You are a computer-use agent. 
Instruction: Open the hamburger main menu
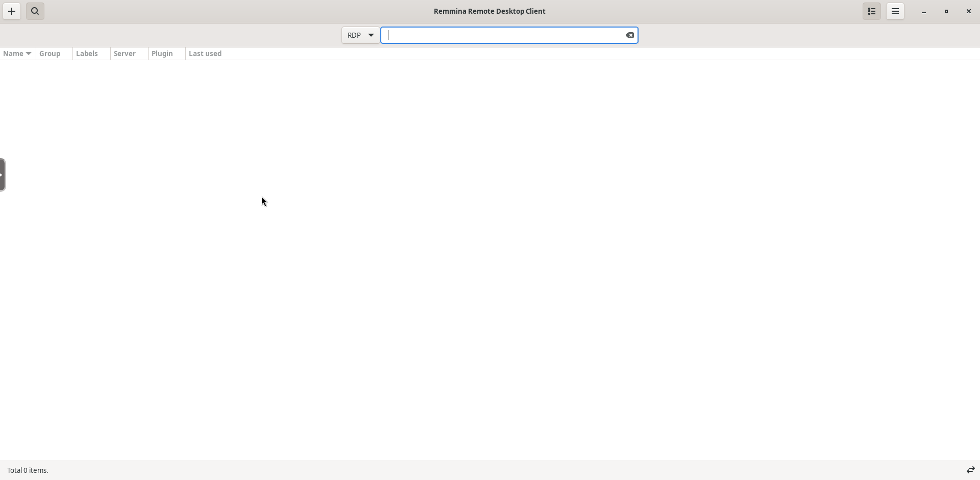(x=895, y=11)
